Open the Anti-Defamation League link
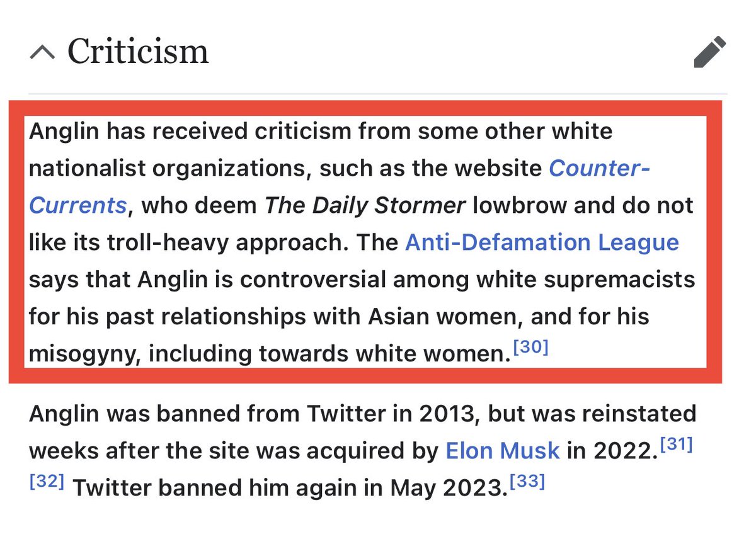Viewport: 756px width, 544px height. 542,242
